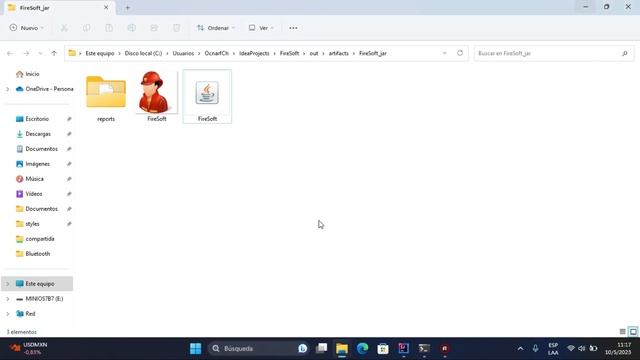Open Microsoft Store from taskbar
The width and height of the screenshot is (640, 360).
click(x=383, y=349)
